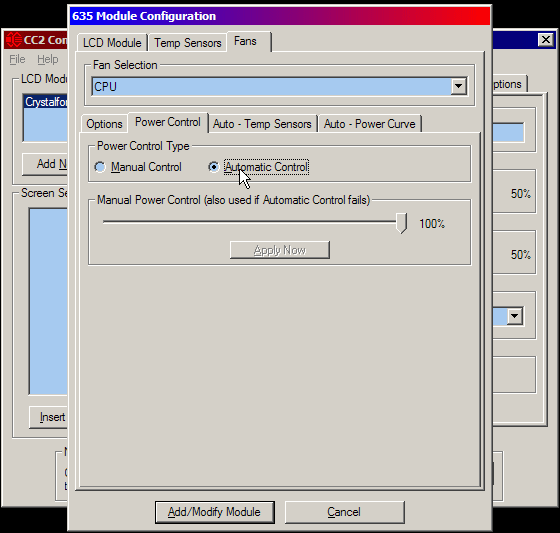
Task: Switch to the Temp Sensors tab
Action: coord(188,43)
